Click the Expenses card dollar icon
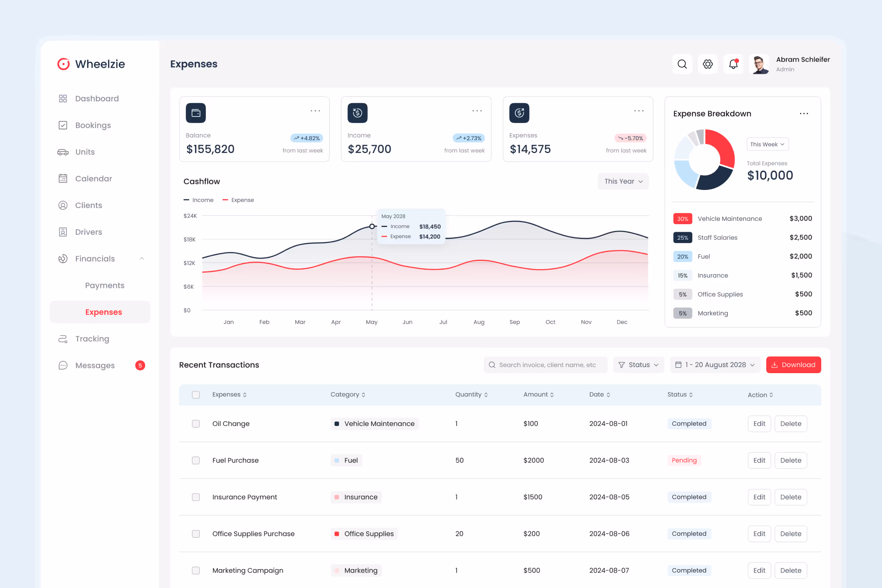882x588 pixels. [519, 113]
